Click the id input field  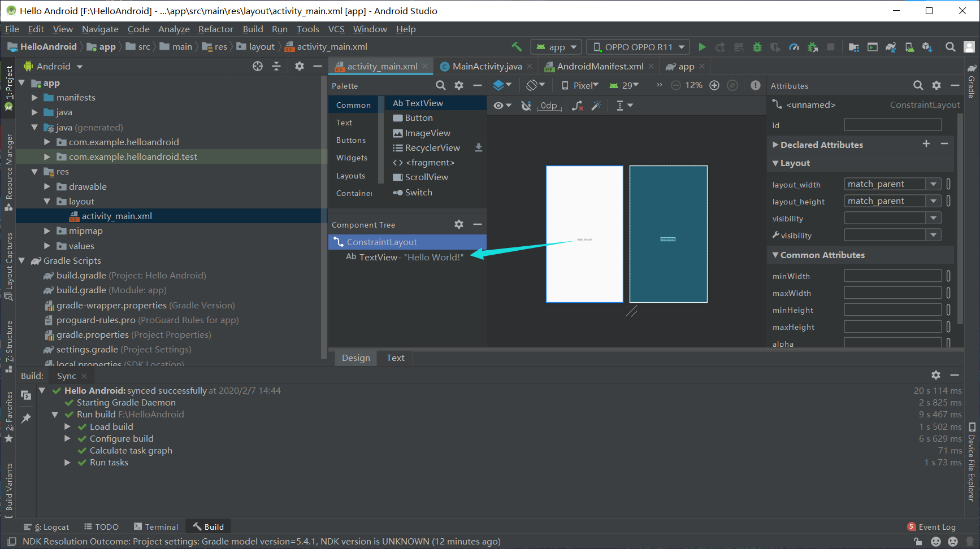point(892,125)
